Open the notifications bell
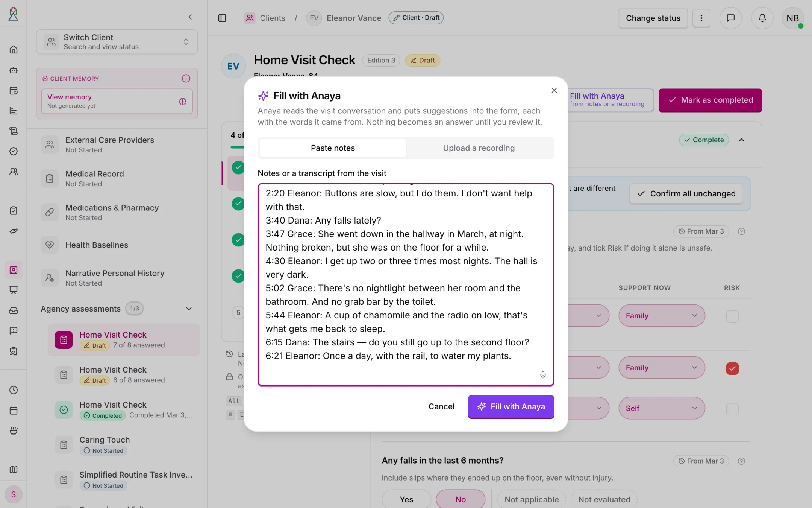The width and height of the screenshot is (812, 508). [762, 18]
